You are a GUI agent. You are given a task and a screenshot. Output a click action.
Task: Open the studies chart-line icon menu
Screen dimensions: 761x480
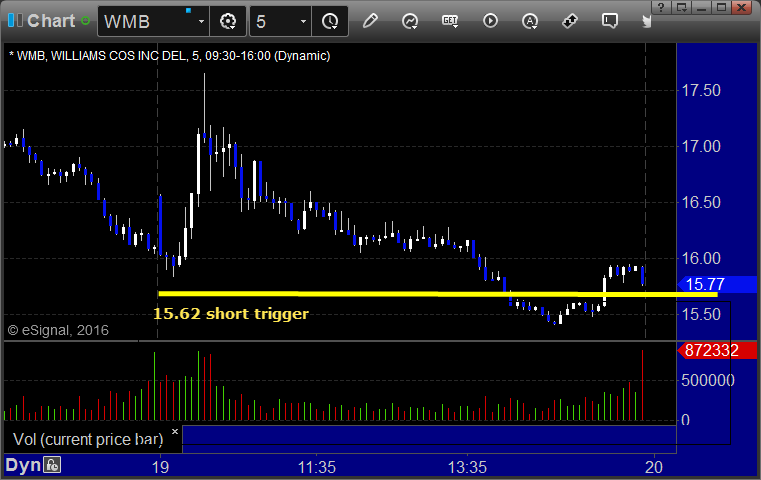[x=410, y=21]
